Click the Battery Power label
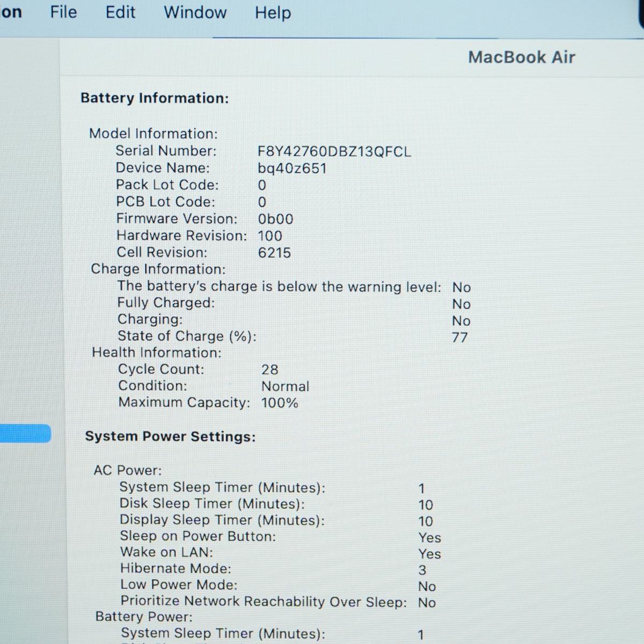The image size is (644, 644). click(x=144, y=617)
